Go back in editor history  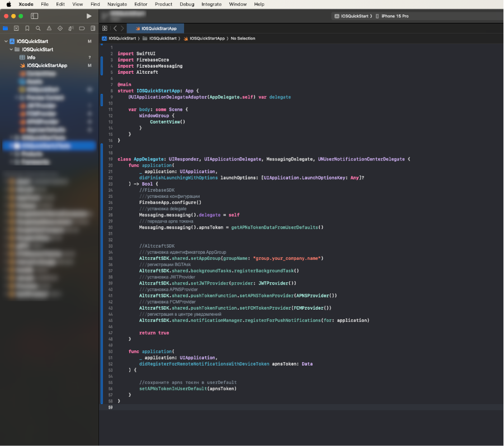[115, 28]
